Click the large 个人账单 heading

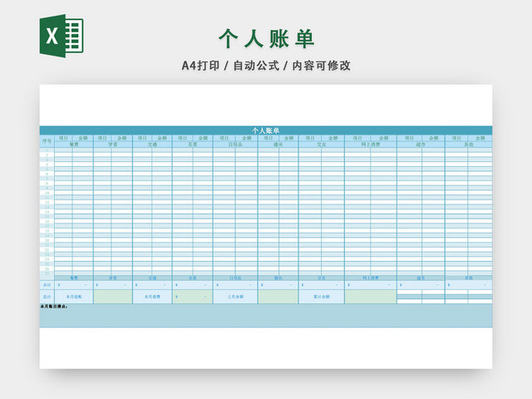pyautogui.click(x=266, y=39)
